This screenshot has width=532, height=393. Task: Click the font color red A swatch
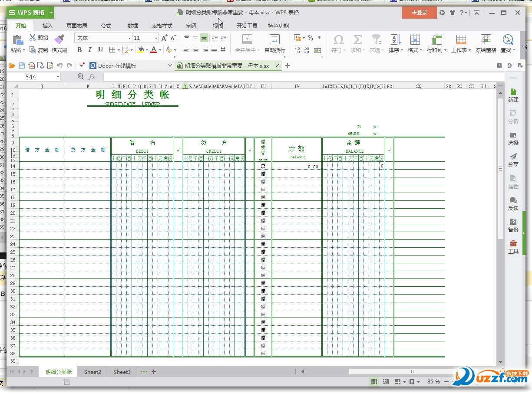tap(153, 50)
